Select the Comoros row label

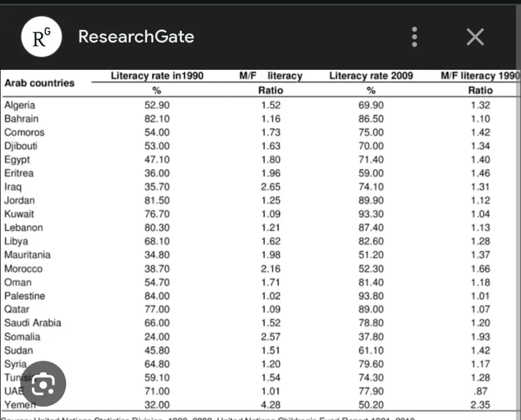24,132
